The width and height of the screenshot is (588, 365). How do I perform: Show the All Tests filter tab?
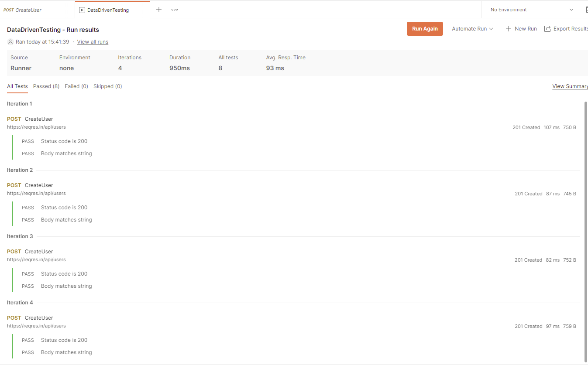point(17,86)
